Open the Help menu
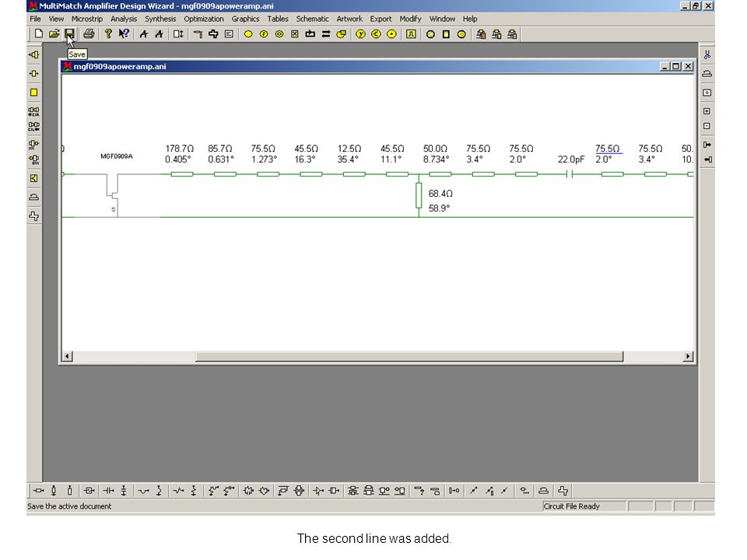The image size is (747, 560). coord(470,19)
